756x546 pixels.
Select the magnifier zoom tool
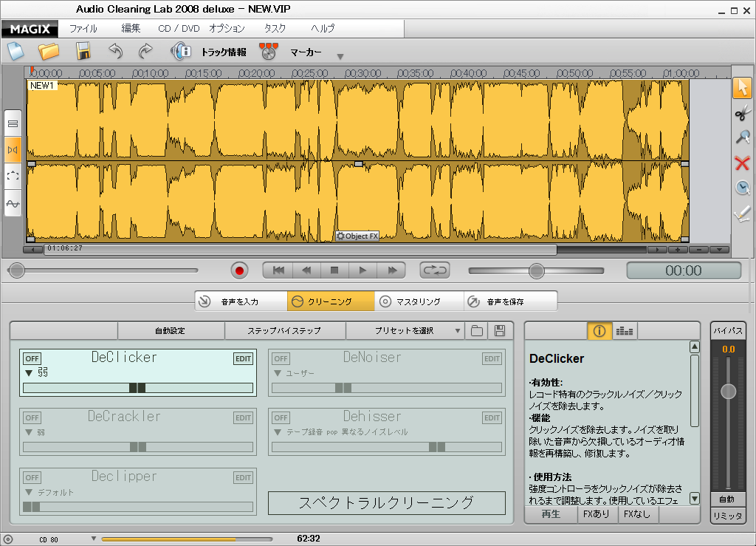(x=743, y=137)
